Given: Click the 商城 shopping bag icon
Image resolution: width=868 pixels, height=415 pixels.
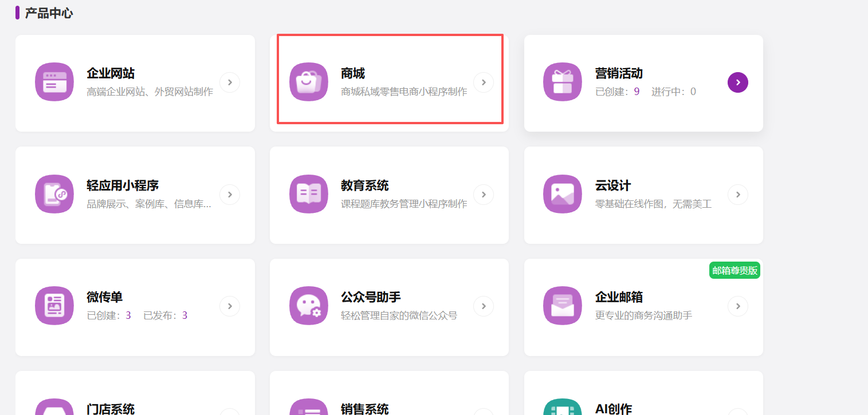Looking at the screenshot, I should (309, 82).
